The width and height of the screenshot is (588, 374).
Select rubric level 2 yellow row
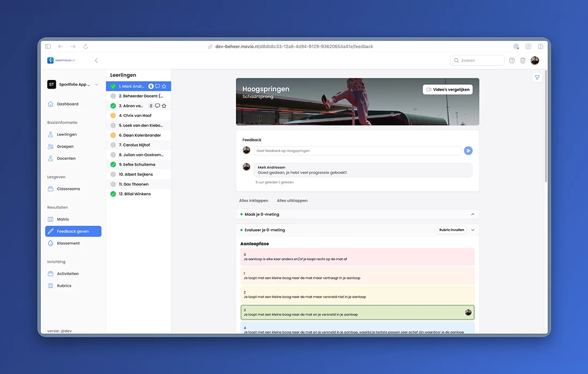(358, 295)
